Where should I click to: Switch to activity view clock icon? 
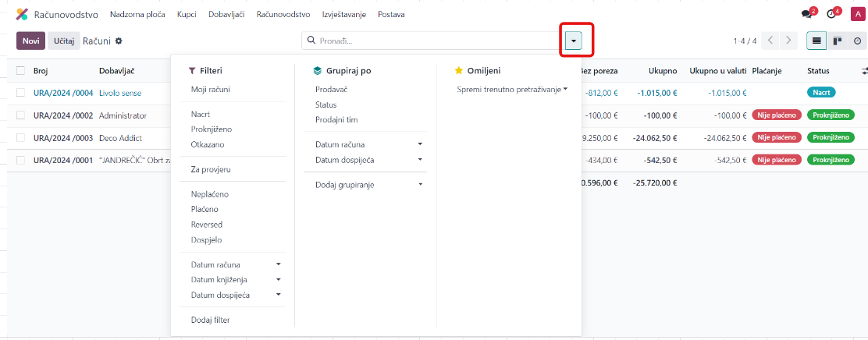click(857, 41)
